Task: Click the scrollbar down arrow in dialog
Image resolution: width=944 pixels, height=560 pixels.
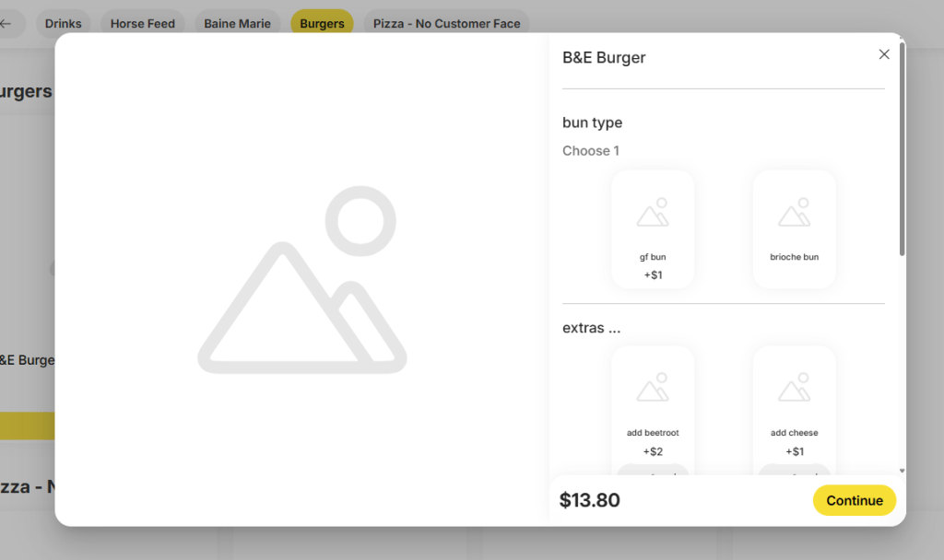Action: (x=902, y=471)
